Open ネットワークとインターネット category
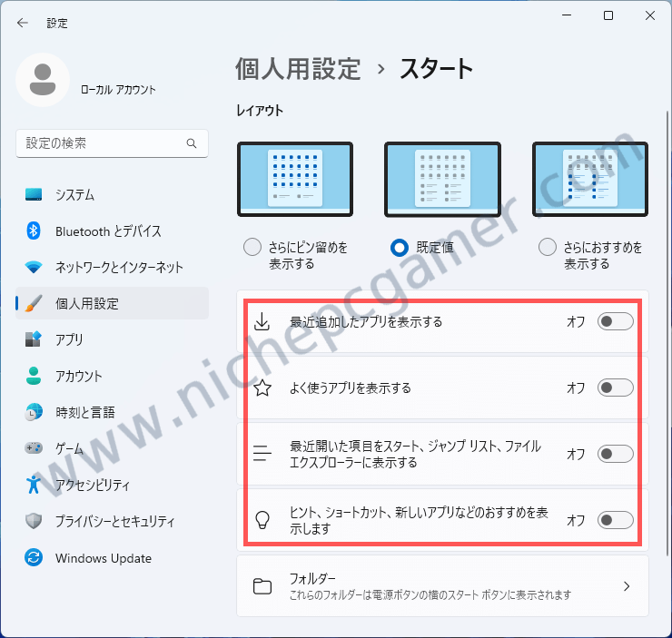This screenshot has height=638, width=672. pos(112,267)
